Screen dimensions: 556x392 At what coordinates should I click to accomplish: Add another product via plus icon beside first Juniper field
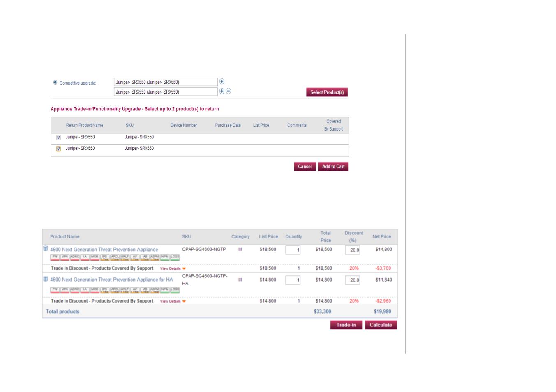point(222,81)
